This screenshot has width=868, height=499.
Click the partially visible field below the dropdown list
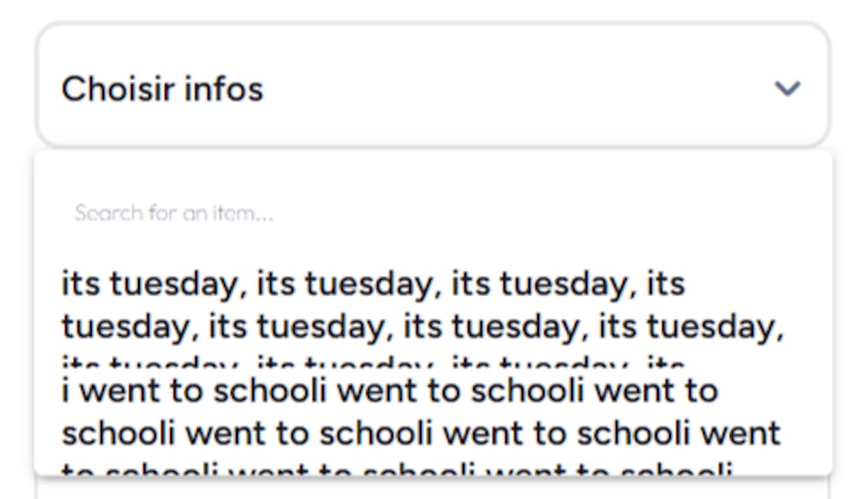[432, 488]
